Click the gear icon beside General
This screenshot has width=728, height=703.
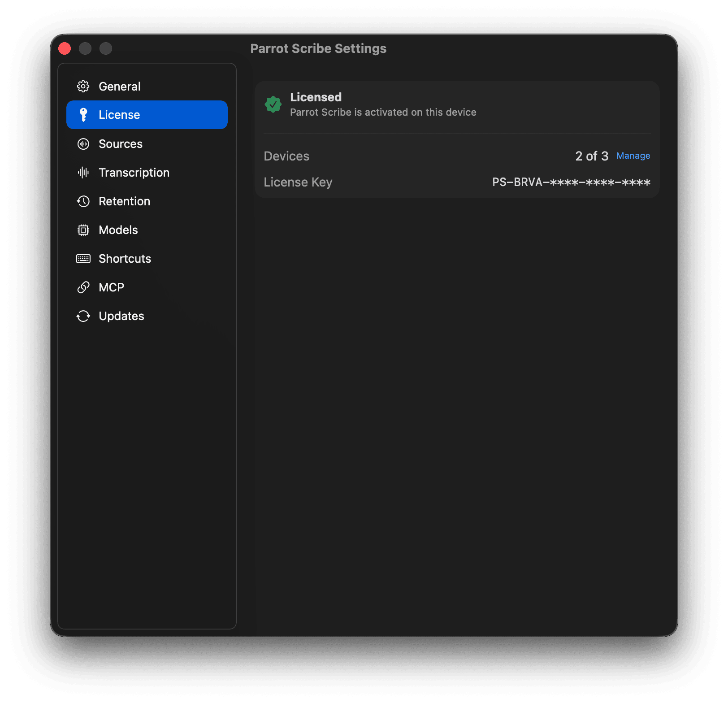(x=83, y=86)
